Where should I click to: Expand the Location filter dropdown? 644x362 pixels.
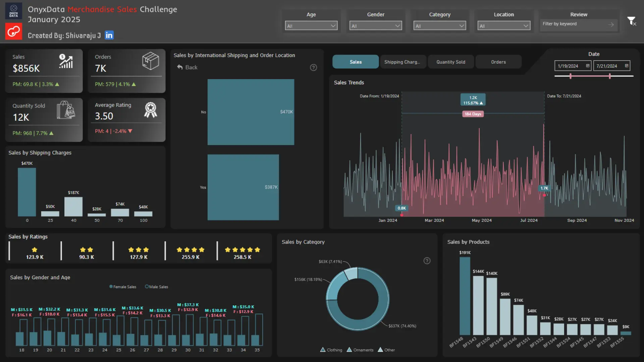(x=504, y=26)
